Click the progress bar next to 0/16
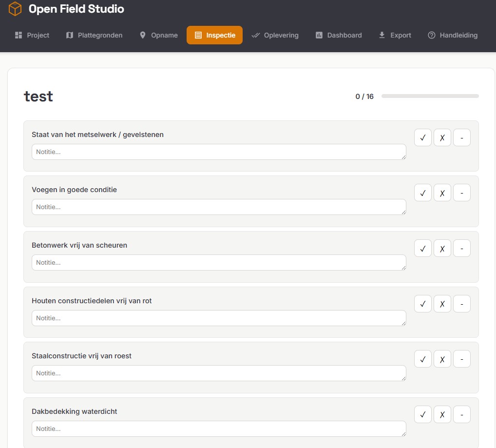The width and height of the screenshot is (496, 448). (x=430, y=96)
